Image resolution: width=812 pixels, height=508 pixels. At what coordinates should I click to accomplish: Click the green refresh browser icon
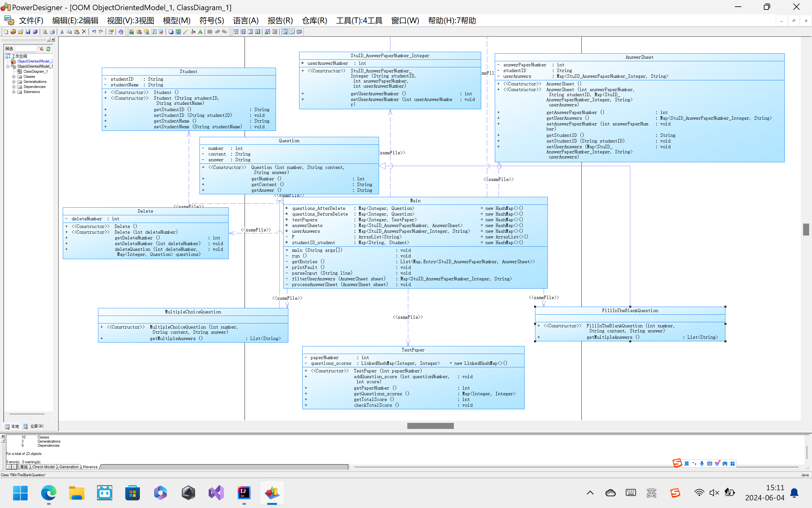[48, 49]
